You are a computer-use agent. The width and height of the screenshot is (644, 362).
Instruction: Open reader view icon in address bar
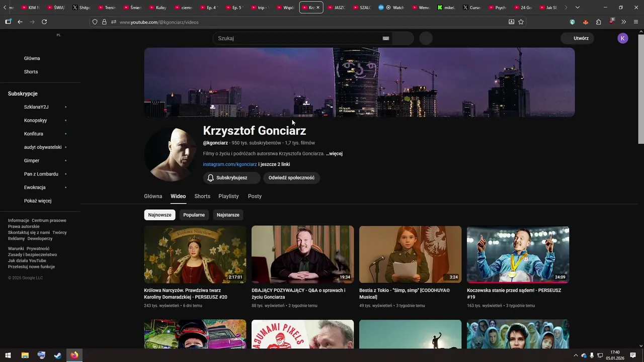(x=511, y=22)
